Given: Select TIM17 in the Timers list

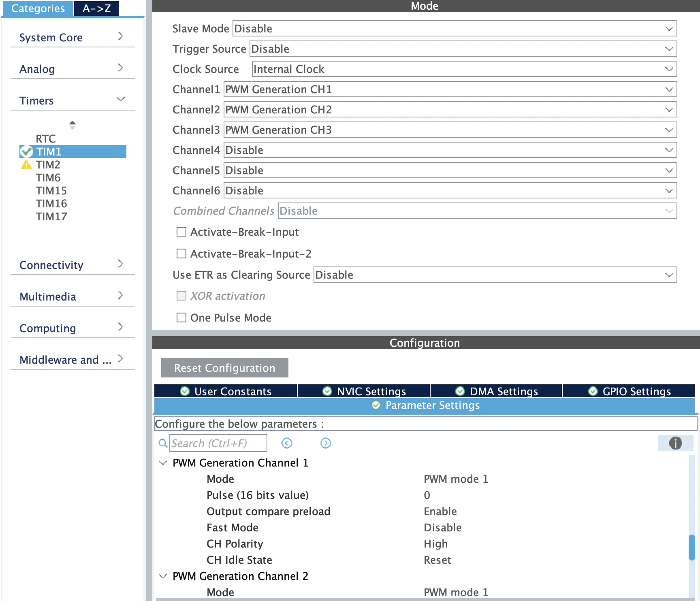Looking at the screenshot, I should (51, 216).
